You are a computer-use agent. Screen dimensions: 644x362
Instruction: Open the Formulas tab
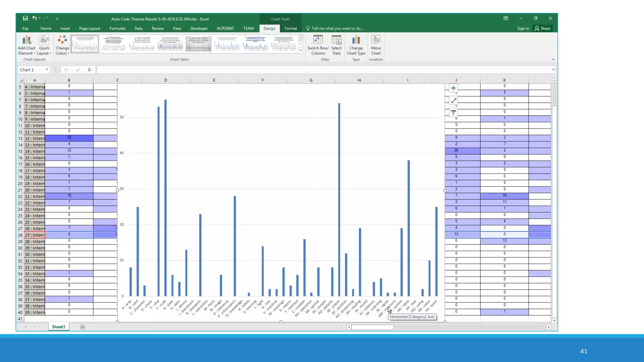(x=117, y=28)
